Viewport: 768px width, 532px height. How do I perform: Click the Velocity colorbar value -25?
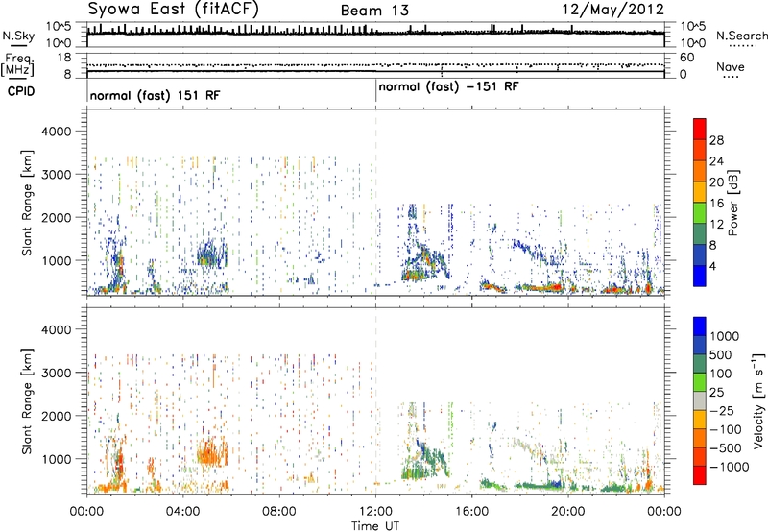click(721, 410)
